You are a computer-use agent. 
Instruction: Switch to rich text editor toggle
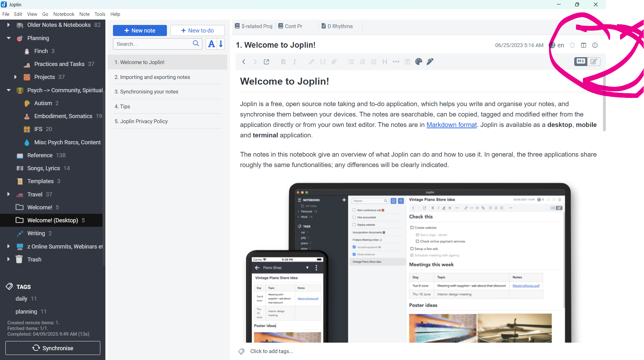(594, 61)
